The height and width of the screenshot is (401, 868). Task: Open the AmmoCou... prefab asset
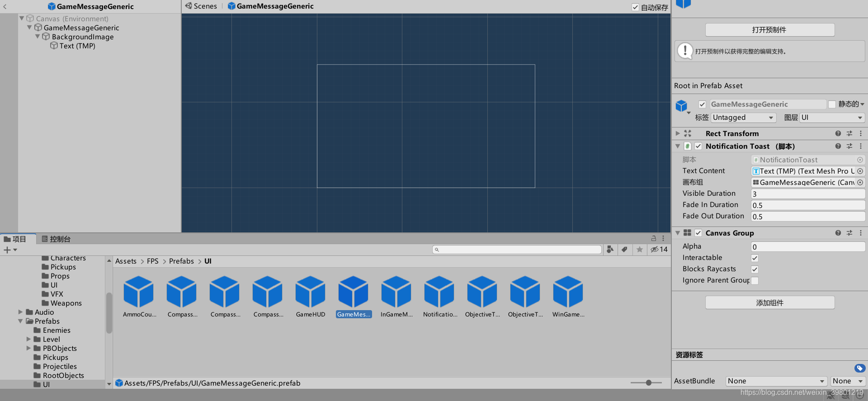coord(139,292)
